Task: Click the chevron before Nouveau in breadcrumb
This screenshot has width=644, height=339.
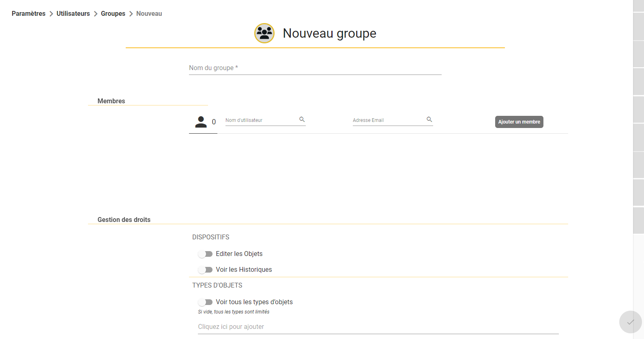Action: tap(131, 14)
